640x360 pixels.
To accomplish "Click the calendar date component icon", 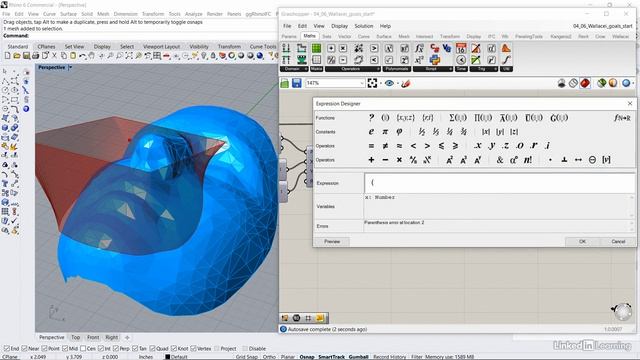I will (461, 48).
